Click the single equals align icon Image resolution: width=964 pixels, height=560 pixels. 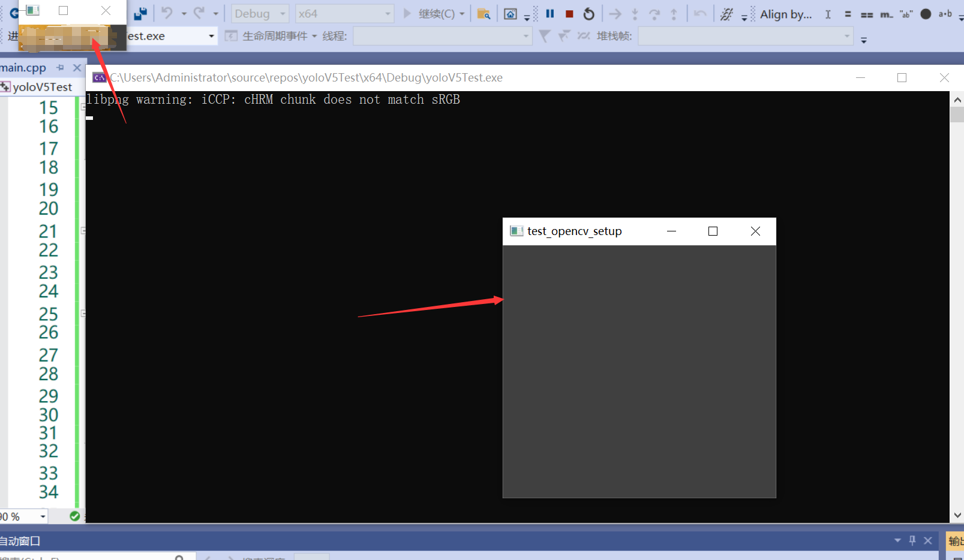point(848,14)
